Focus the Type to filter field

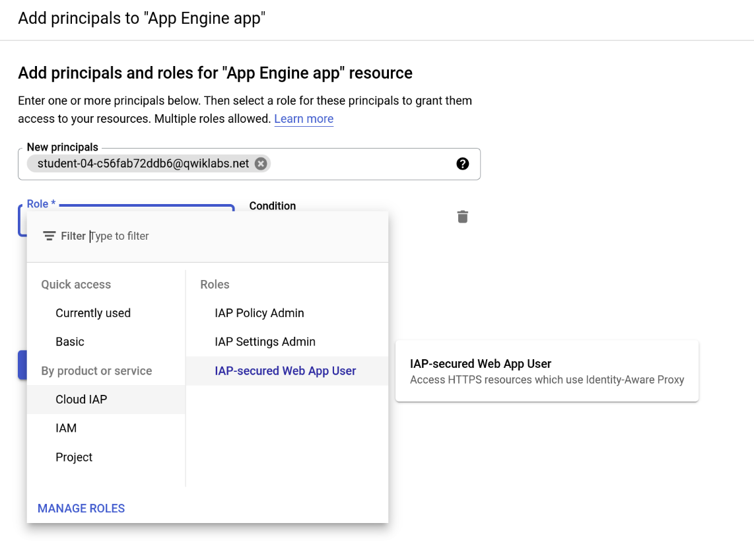pyautogui.click(x=120, y=236)
